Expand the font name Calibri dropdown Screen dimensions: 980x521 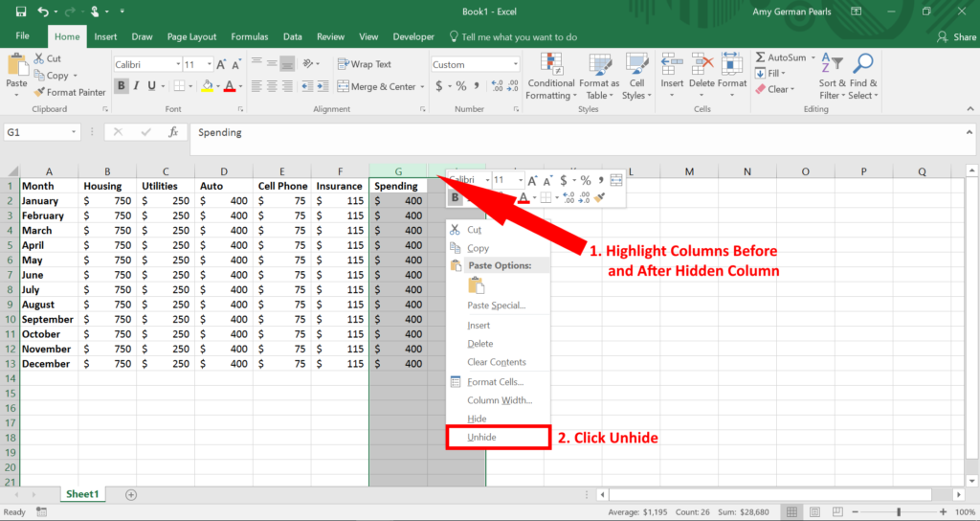(x=177, y=64)
